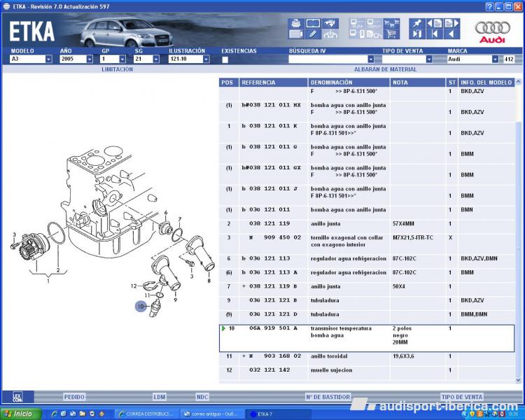This screenshot has height=420, width=525.
Task: Switch to CORREA DISTRIBUCI... taskbar window
Action: click(146, 414)
